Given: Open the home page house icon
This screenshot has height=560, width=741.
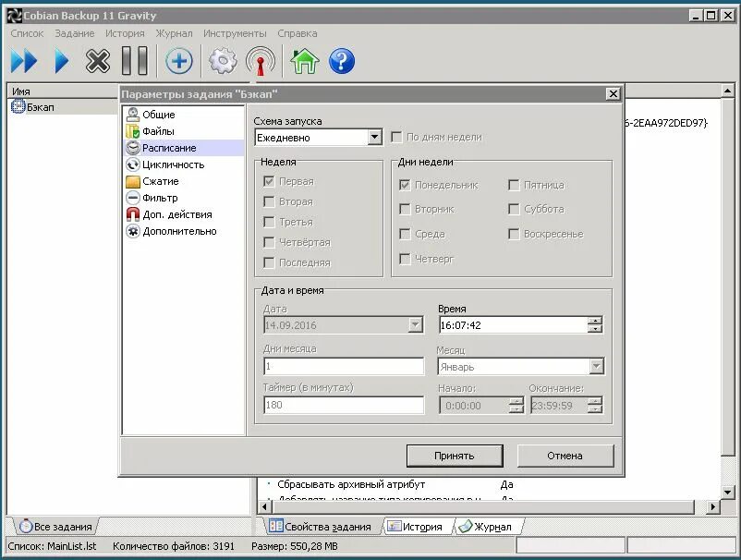Looking at the screenshot, I should [304, 61].
